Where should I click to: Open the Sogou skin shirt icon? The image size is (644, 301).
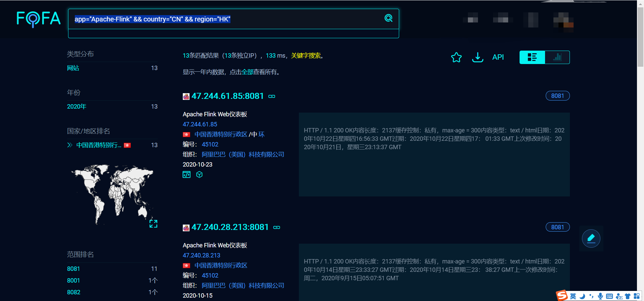(628, 296)
